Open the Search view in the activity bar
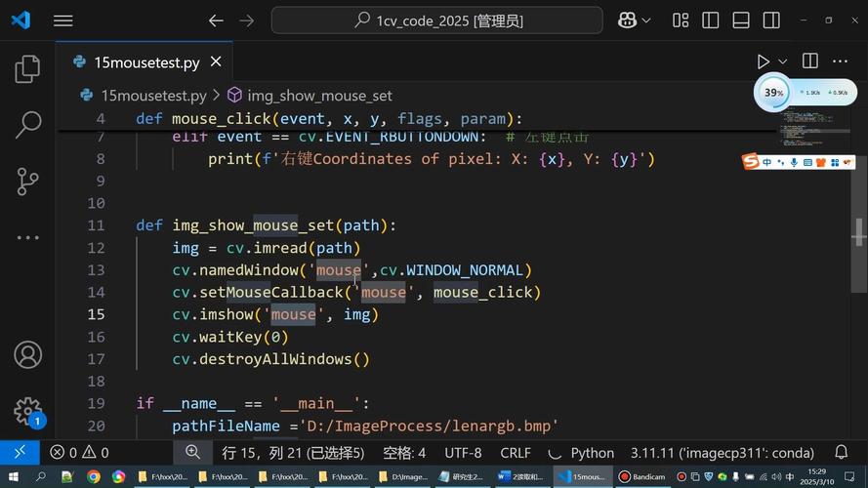Screen dimensions: 868x488 point(27,124)
